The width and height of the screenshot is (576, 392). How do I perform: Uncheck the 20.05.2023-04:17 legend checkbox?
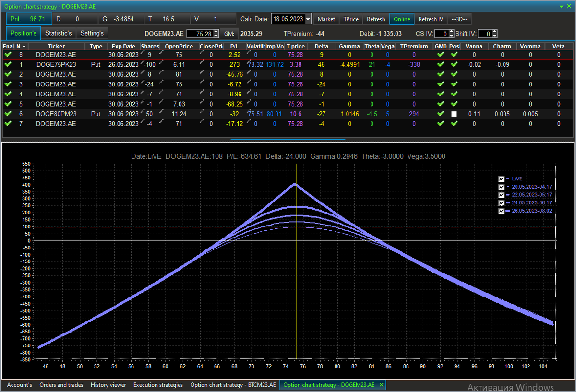click(x=502, y=187)
